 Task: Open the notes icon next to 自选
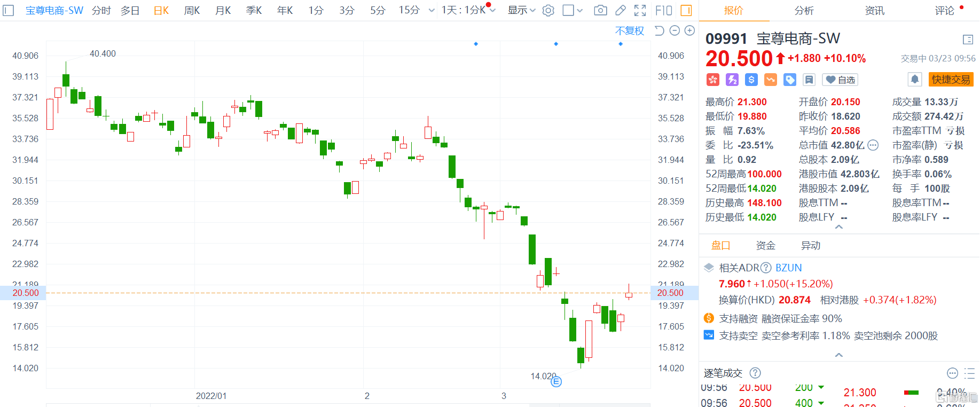809,80
